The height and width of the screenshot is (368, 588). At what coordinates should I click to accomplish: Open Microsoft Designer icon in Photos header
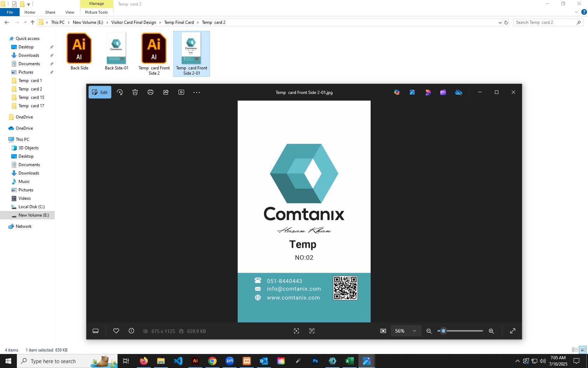428,92
